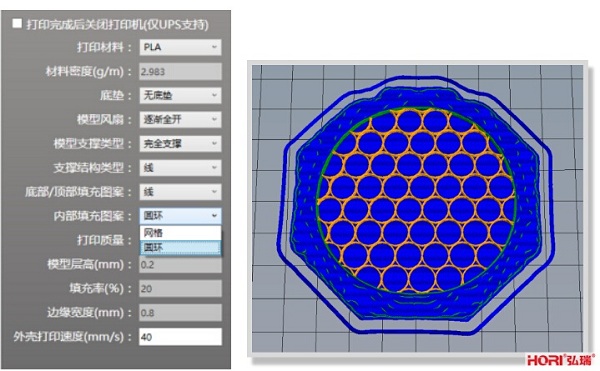
Task: Click the 外壳打印速度 input field
Action: (x=180, y=337)
